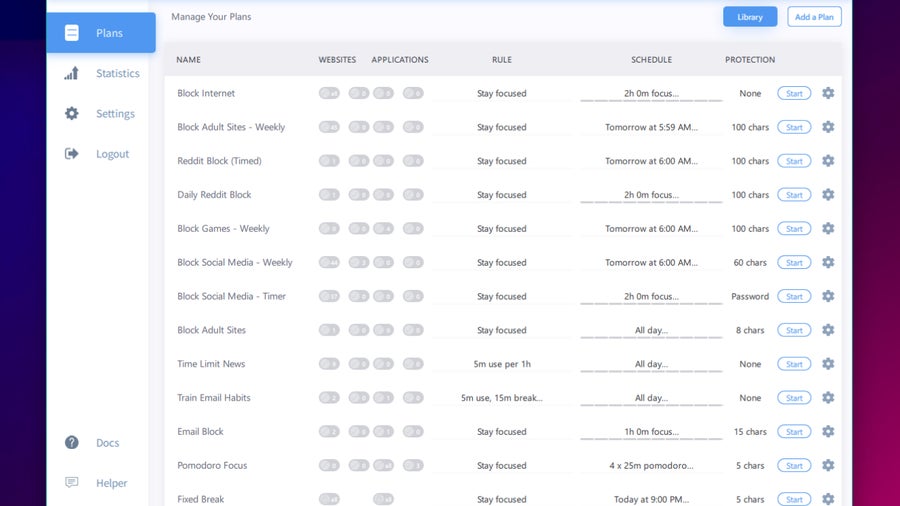Open Settings via the sidebar gear icon
The height and width of the screenshot is (506, 900).
[71, 114]
